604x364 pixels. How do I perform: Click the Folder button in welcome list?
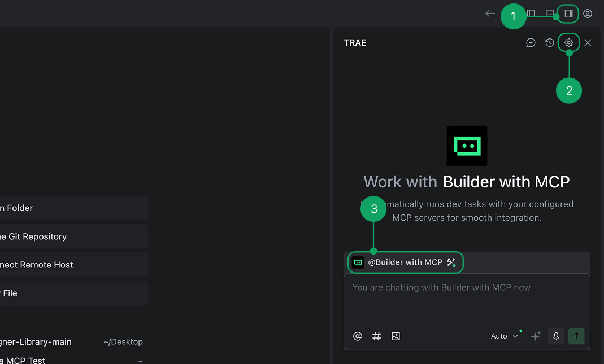pos(74,208)
